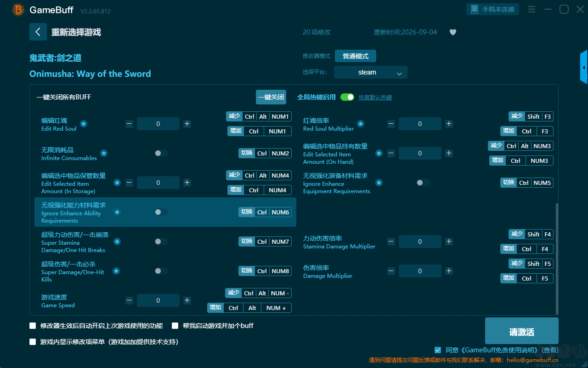Click the cheat list vertical scrollbar
Viewport: 588px width, 368px height.
[x=557, y=259]
